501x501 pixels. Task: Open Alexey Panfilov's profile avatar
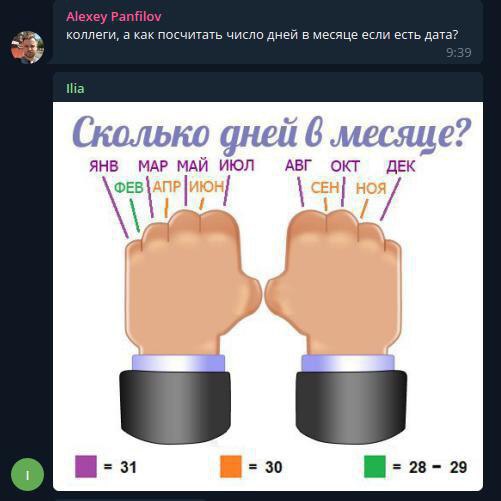pyautogui.click(x=27, y=47)
